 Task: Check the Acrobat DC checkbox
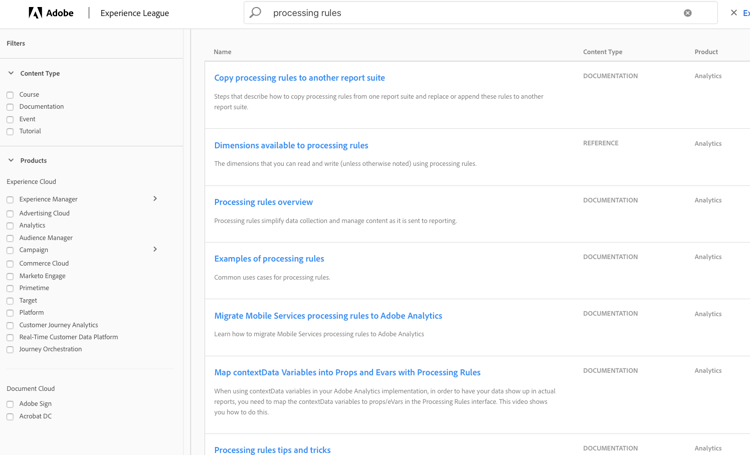click(x=10, y=417)
